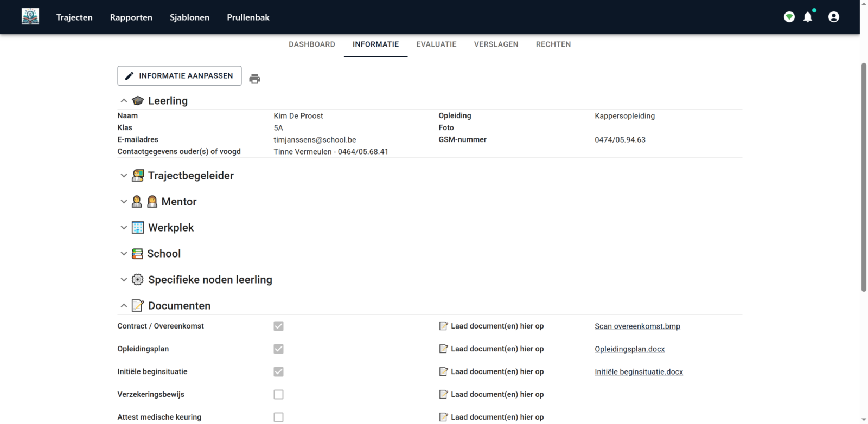This screenshot has width=868, height=424.
Task: Click the Kappersopleiding value
Action: 625,116
